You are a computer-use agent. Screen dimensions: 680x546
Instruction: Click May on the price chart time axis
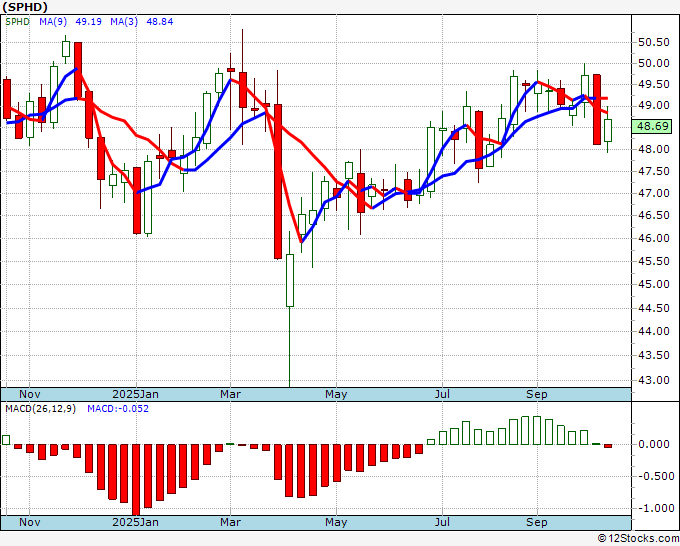336,394
